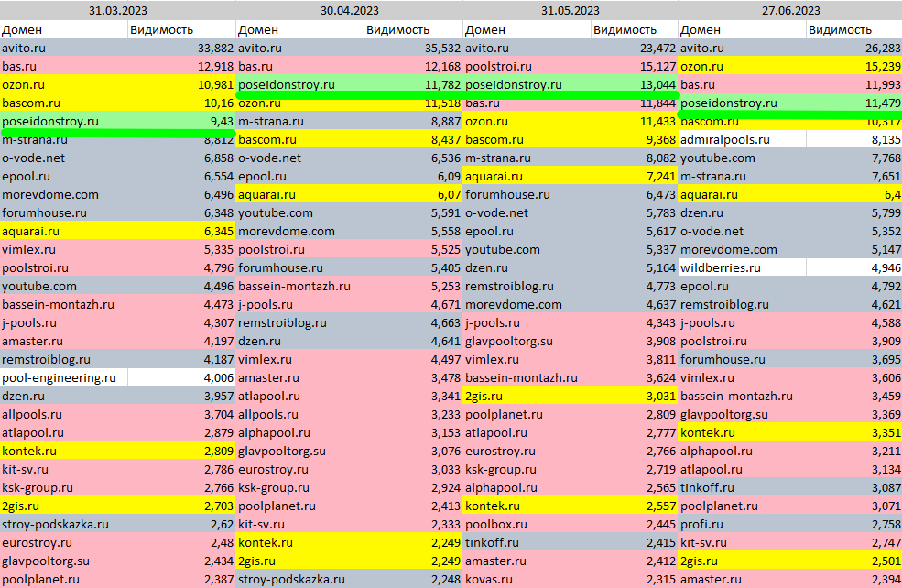Select the 31.03.2023 date header cell
Viewport: 902px width, 588px height.
coord(118,10)
